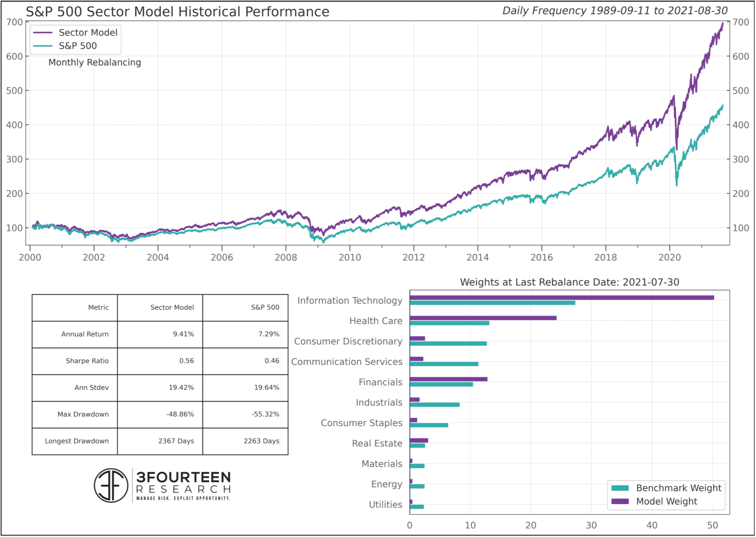756x537 pixels.
Task: Click the -48.86% max drawdown value
Action: (180, 414)
